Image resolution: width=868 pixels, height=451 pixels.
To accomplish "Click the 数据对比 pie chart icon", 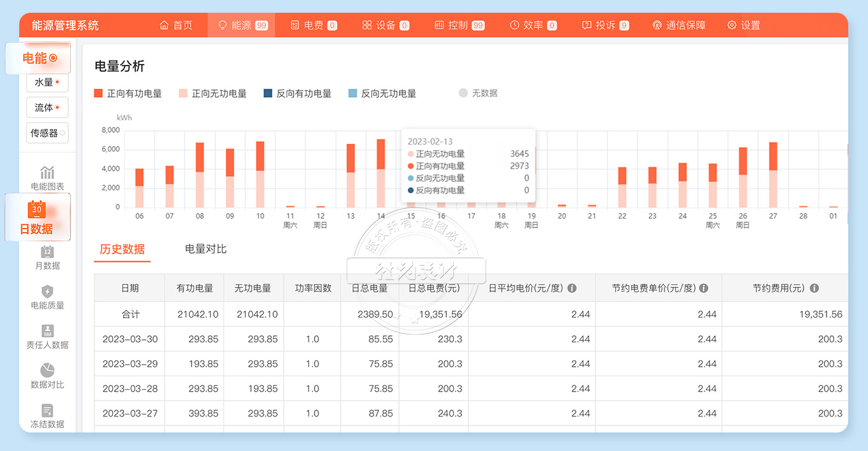I will click(47, 371).
